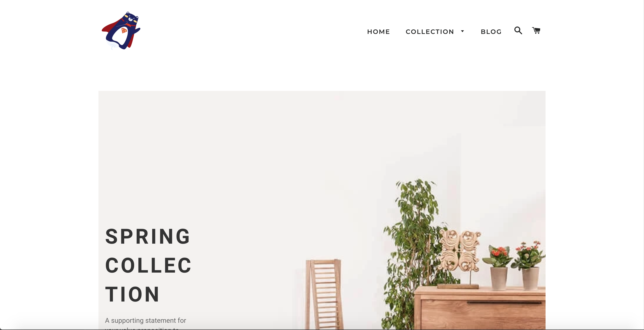Click the red flower pot on the dresser
Viewport: 644px width, 330px height.
pos(499,268)
